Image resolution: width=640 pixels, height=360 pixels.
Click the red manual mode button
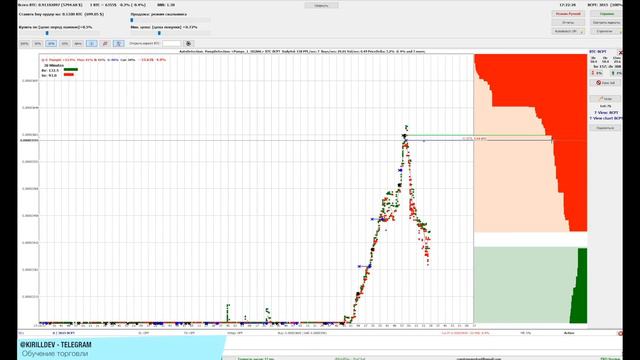coord(568,14)
